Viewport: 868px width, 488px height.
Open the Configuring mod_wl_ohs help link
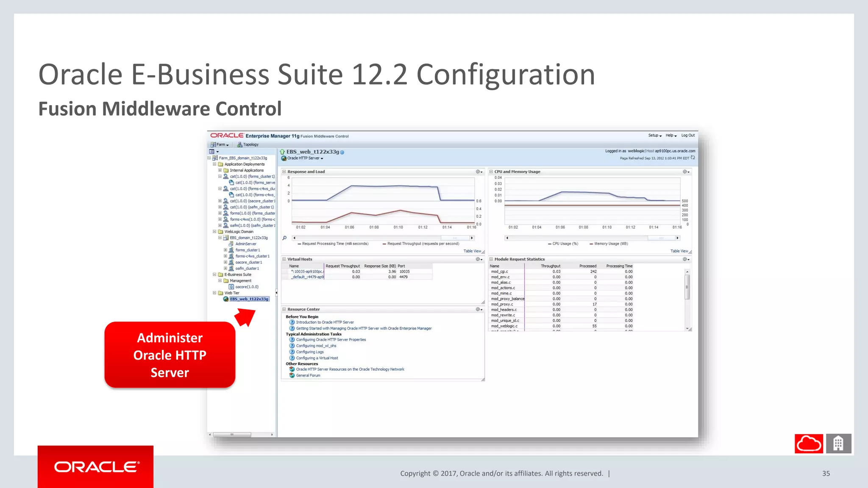point(316,346)
